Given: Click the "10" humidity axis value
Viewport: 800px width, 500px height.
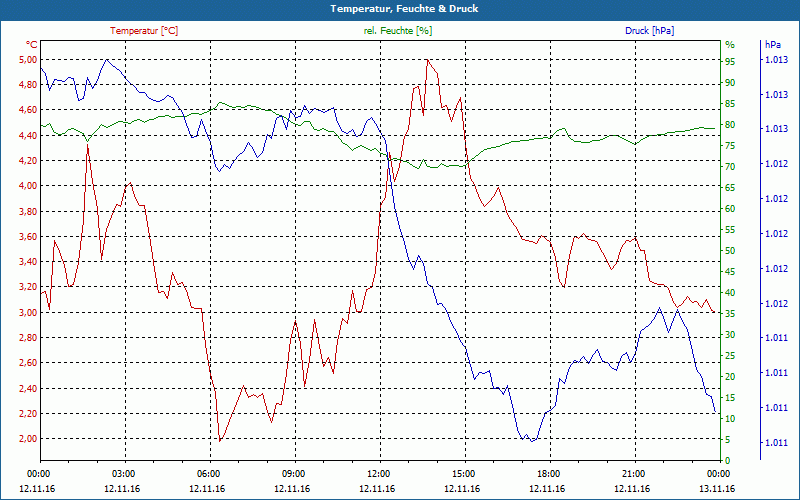Looking at the screenshot, I should tap(730, 419).
